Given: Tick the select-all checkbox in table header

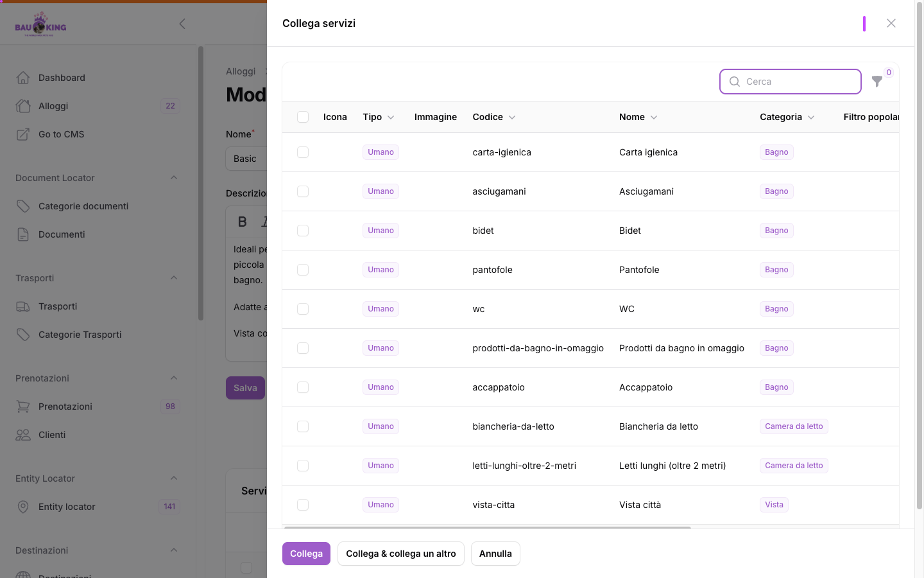Looking at the screenshot, I should click(x=303, y=117).
